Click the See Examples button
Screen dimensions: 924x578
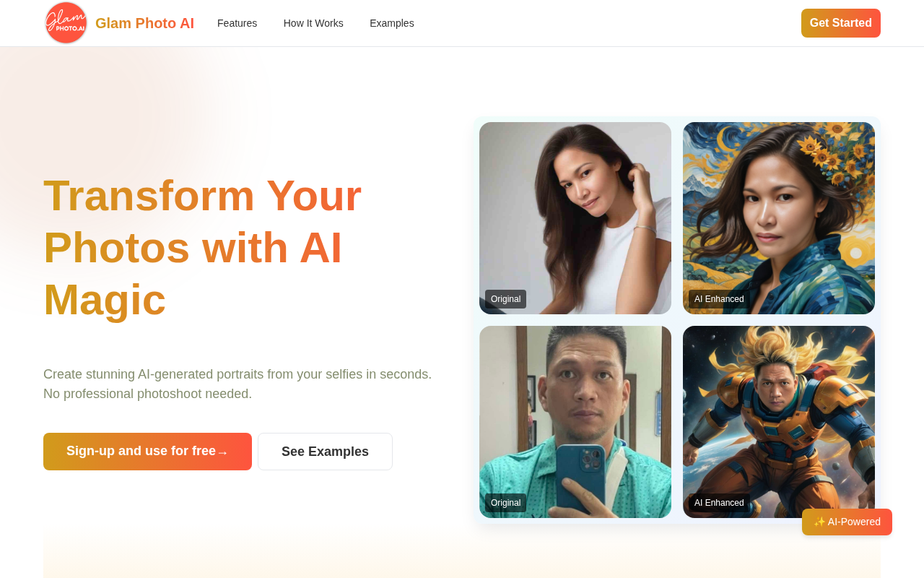coord(325,452)
